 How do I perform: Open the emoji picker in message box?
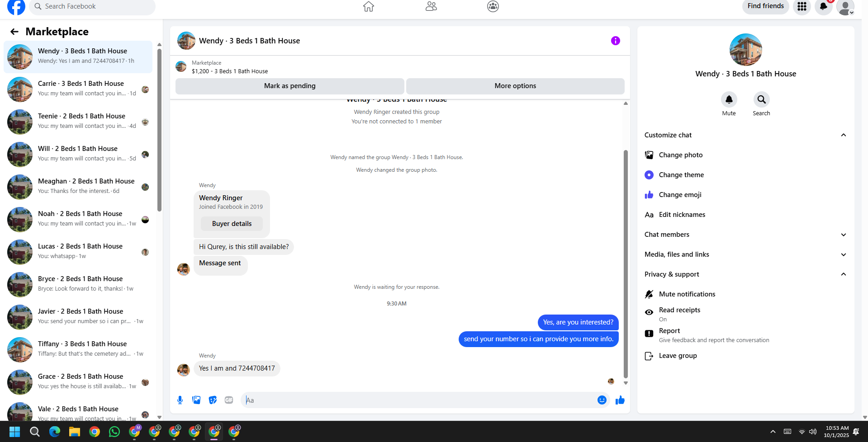pyautogui.click(x=602, y=400)
